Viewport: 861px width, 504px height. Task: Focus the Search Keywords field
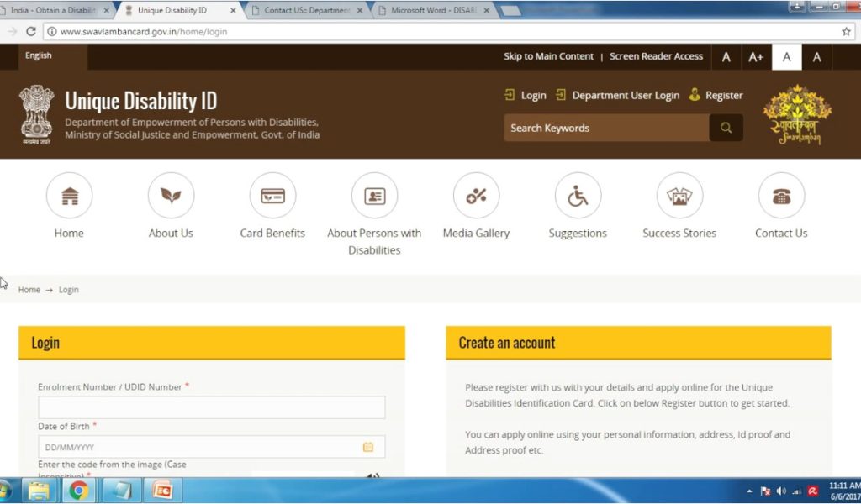click(x=607, y=128)
